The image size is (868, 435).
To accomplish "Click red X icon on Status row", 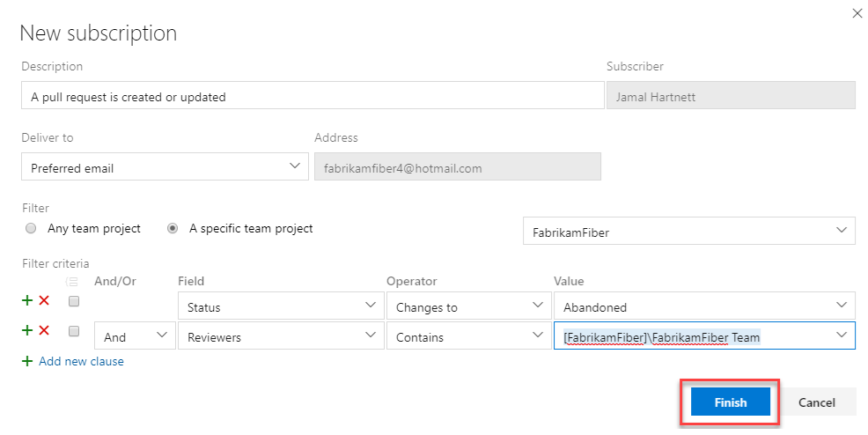I will point(44,301).
